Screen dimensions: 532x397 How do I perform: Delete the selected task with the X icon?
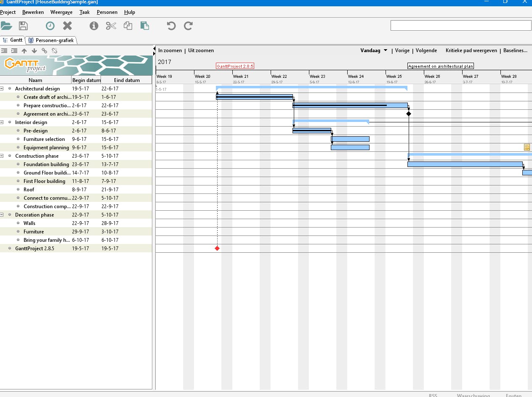[x=67, y=26]
